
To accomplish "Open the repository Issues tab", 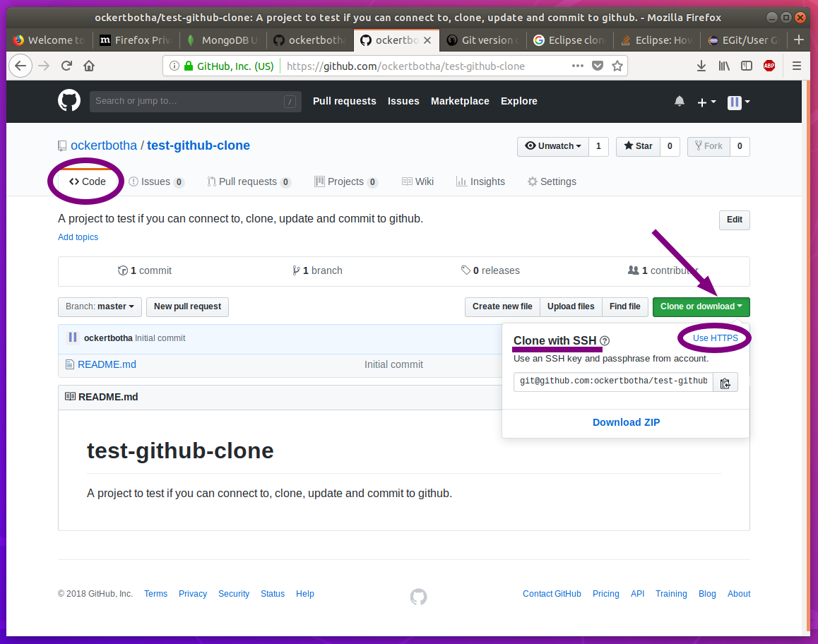I will (156, 181).
